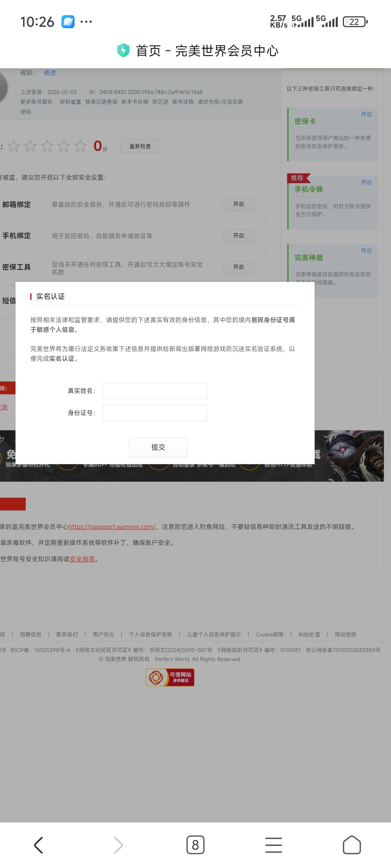
Task: Open the passport.wanmei.com link
Action: 112,527
